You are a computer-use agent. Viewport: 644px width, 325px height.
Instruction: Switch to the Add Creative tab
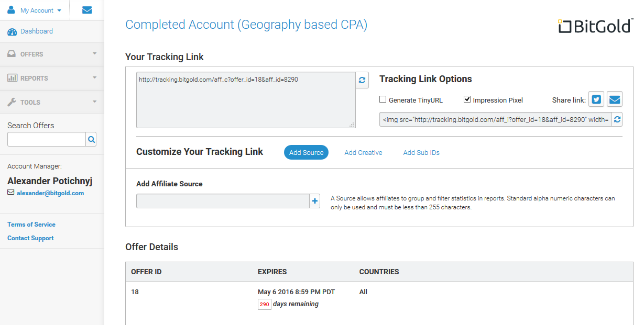(363, 153)
